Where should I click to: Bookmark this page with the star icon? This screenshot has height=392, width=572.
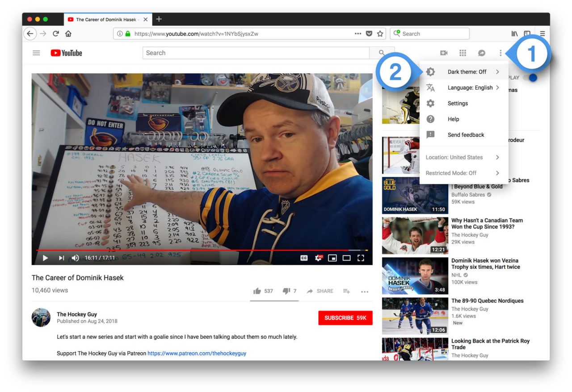[x=380, y=33]
